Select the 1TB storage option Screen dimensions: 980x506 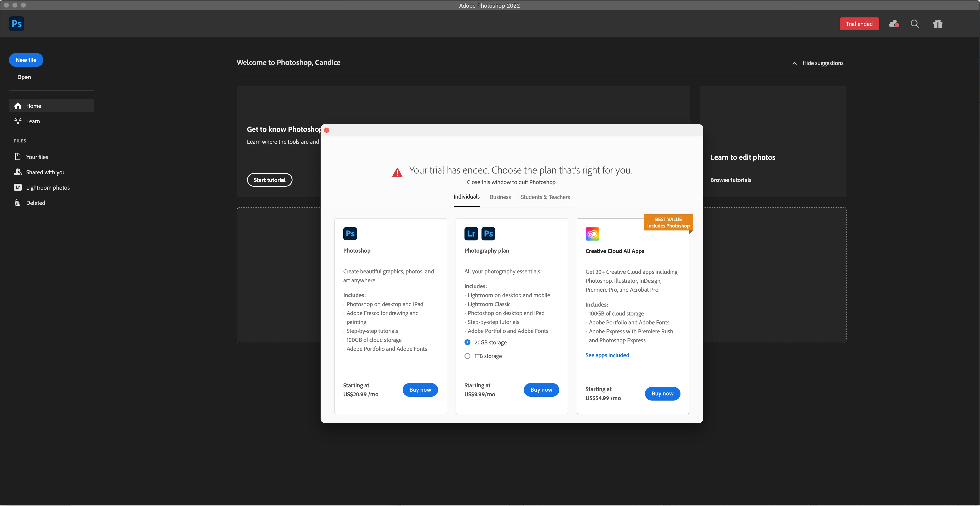pyautogui.click(x=467, y=356)
